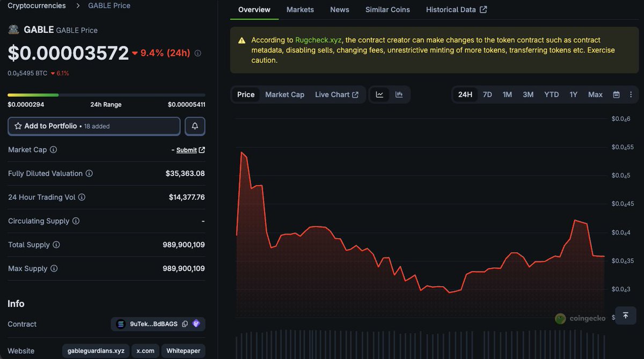644x359 pixels.
Task: Click the purple diamond icon beside contract
Action: pyautogui.click(x=196, y=324)
